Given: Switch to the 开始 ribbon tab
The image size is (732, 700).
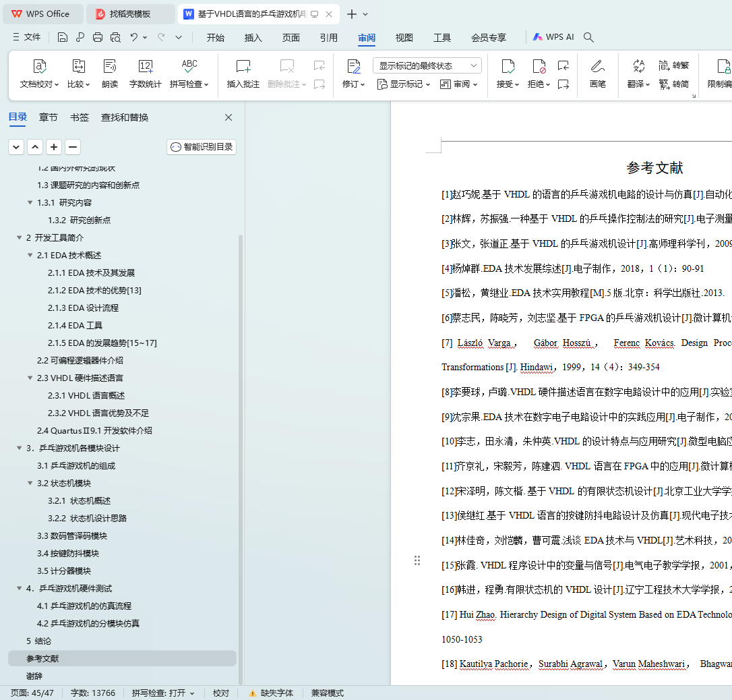Looking at the screenshot, I should pos(215,38).
